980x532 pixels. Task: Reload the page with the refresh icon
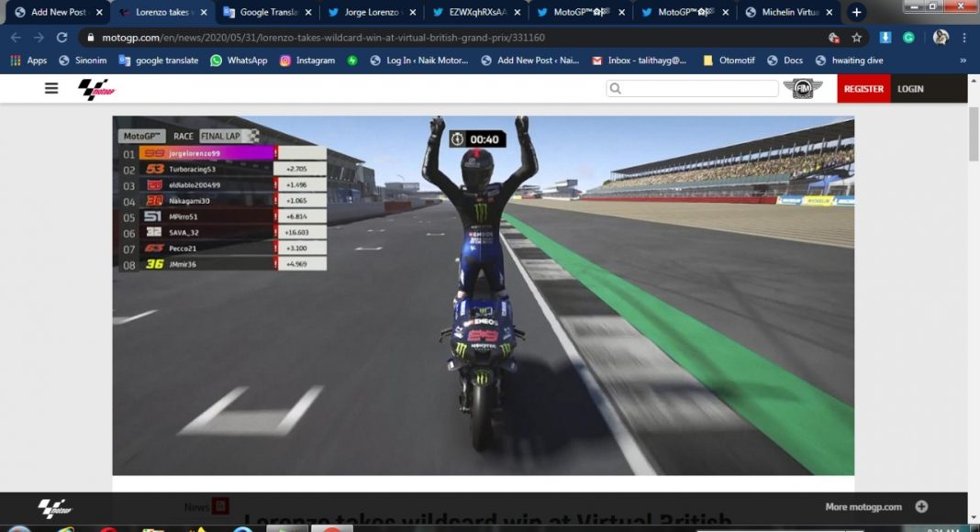coord(61,38)
